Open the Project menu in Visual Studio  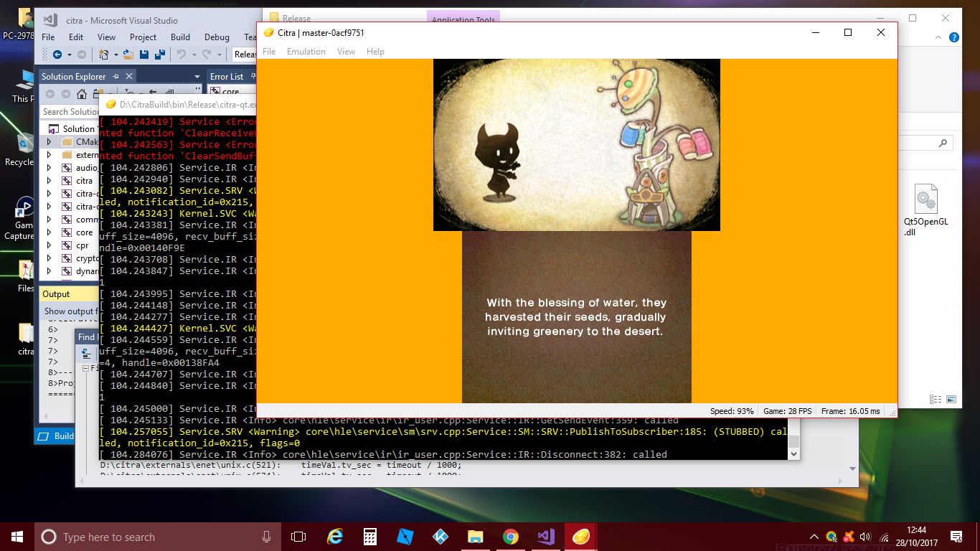click(143, 37)
